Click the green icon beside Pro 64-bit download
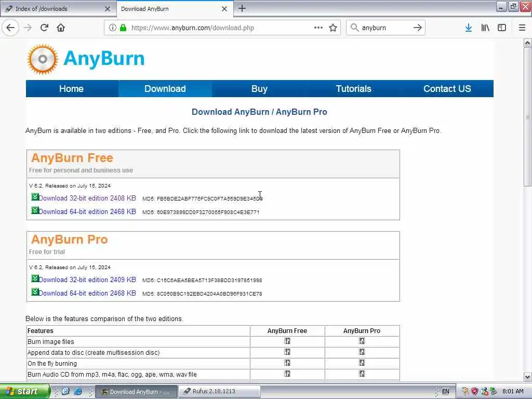This screenshot has width=532, height=399. tap(35, 292)
